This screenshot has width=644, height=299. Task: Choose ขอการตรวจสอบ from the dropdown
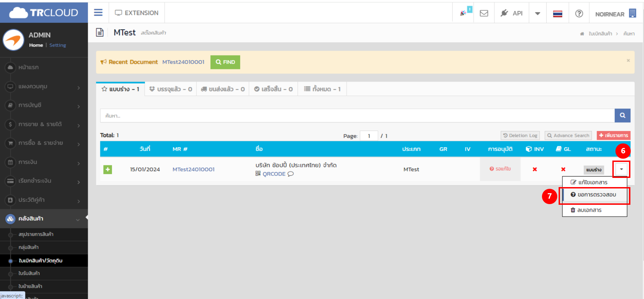click(x=594, y=195)
